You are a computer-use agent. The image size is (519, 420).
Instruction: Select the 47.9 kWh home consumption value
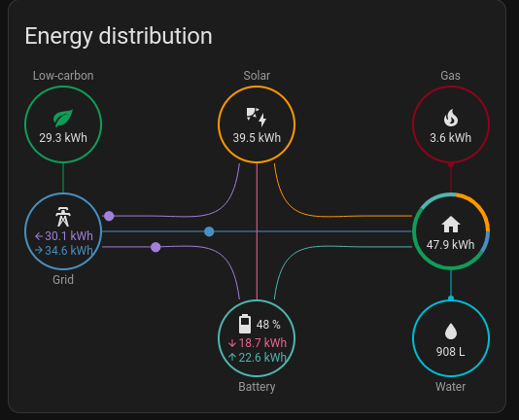pos(451,245)
